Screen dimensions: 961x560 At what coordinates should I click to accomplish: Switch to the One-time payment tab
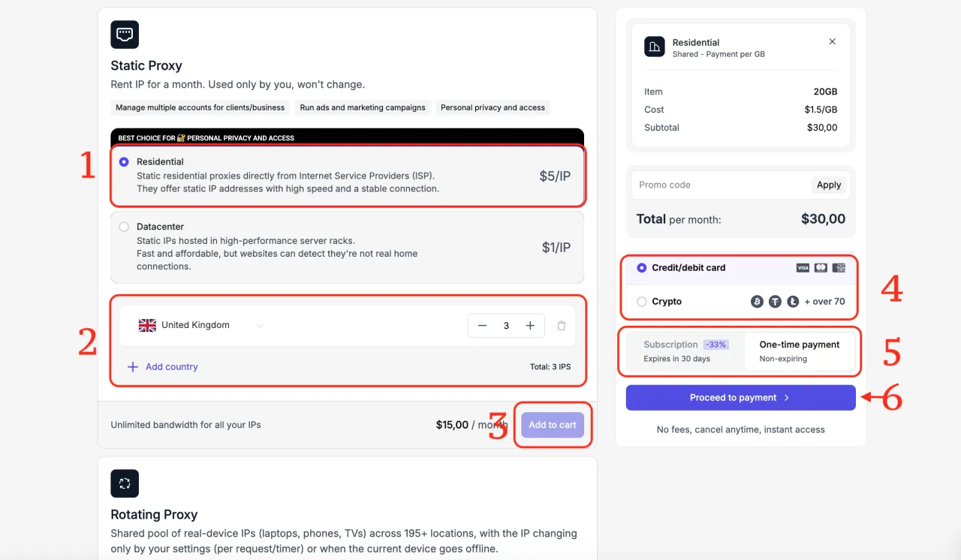pos(800,351)
